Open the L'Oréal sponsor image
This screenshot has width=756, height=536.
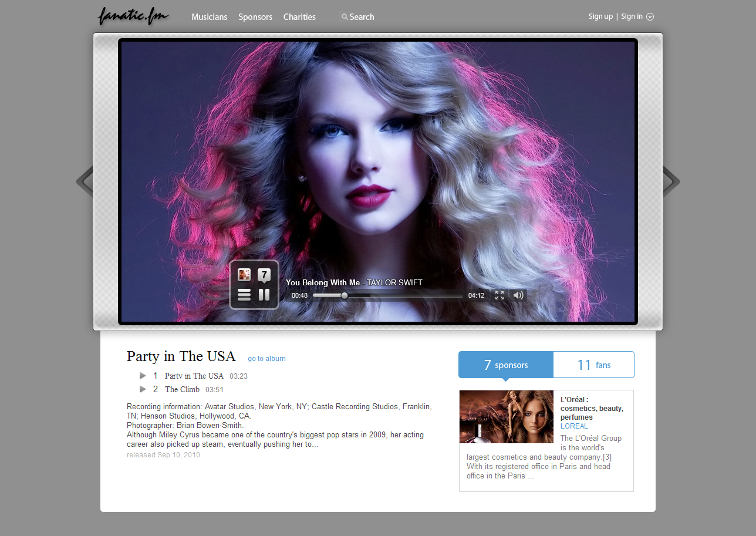click(x=507, y=417)
